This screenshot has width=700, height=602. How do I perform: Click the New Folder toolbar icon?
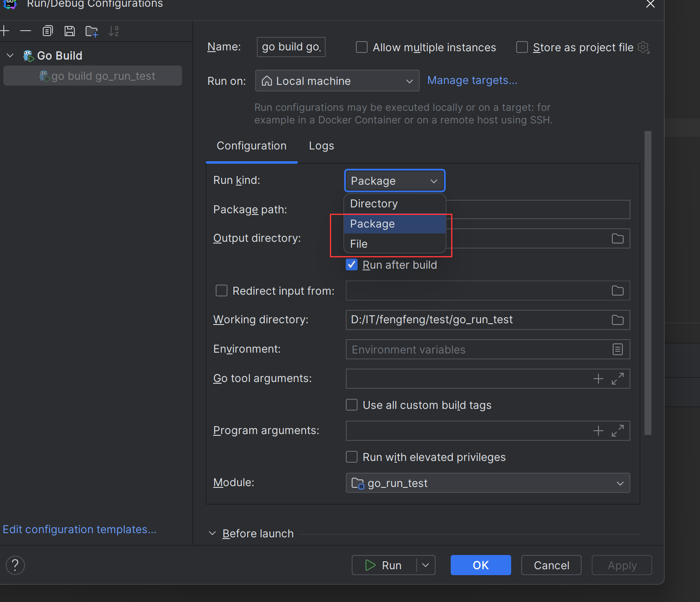point(91,31)
